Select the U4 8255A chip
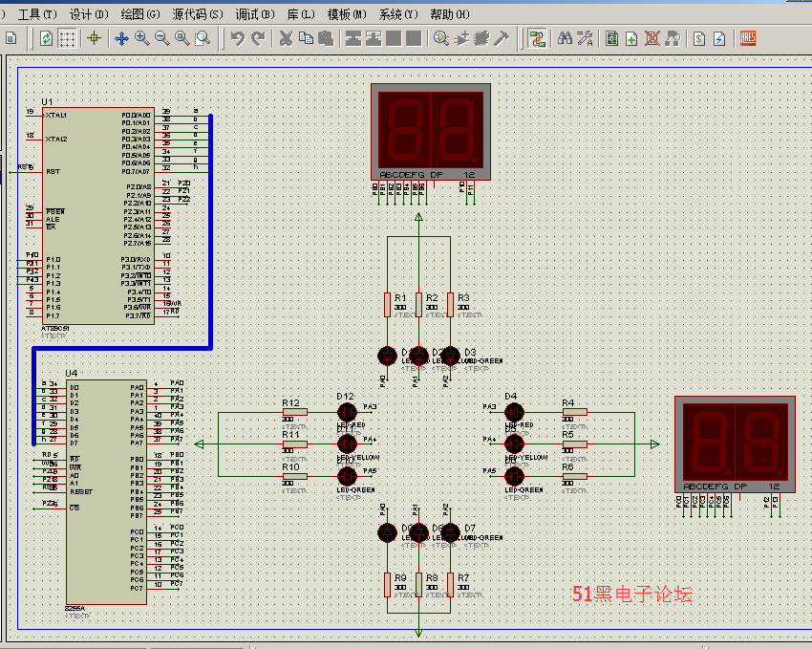Viewport: 812px width, 649px height. coord(106,492)
